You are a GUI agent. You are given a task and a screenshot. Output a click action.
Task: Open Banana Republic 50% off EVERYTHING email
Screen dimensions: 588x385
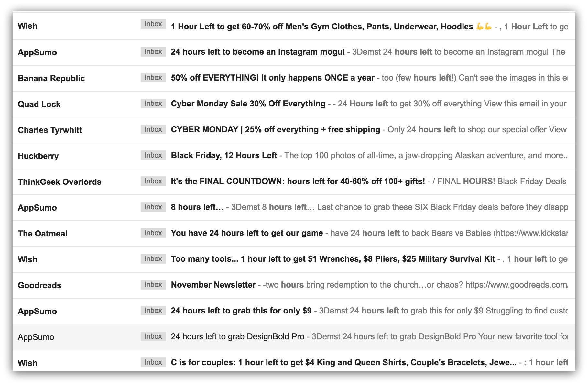[294, 78]
